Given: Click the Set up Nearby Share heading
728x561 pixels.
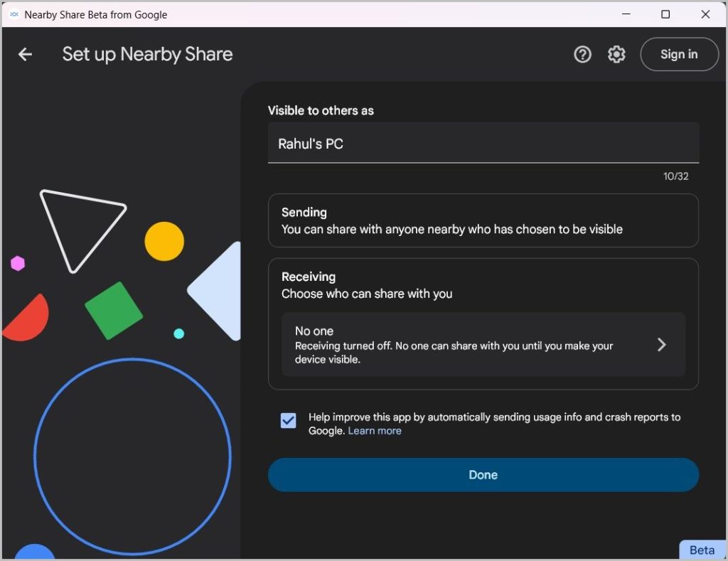Looking at the screenshot, I should coord(148,54).
